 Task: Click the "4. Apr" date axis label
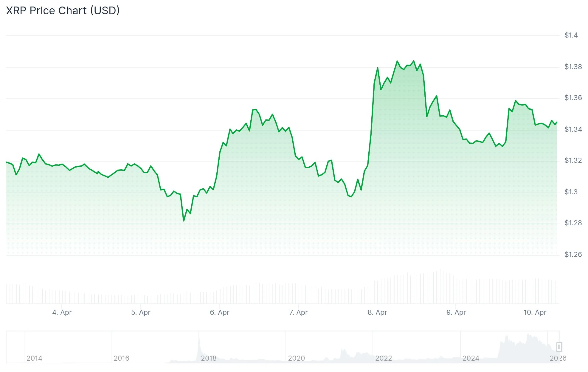point(62,312)
